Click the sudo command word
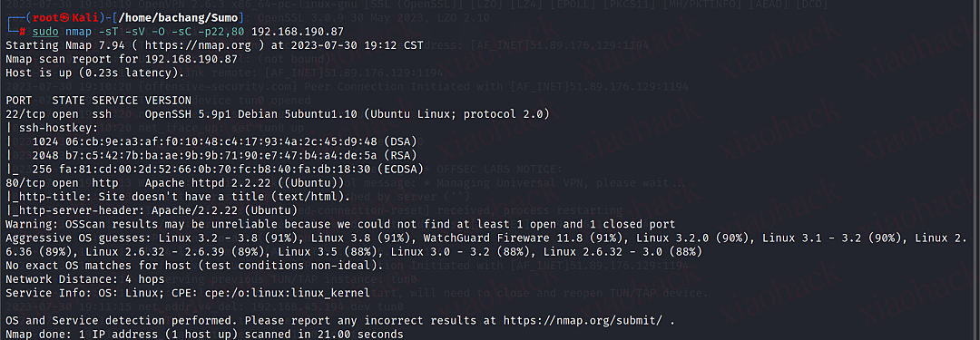The height and width of the screenshot is (340, 980). point(45,31)
